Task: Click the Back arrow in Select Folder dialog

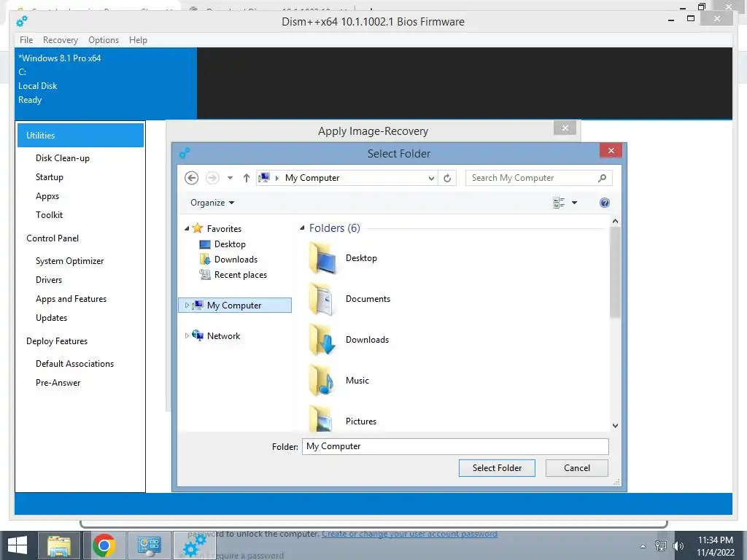Action: click(x=192, y=178)
